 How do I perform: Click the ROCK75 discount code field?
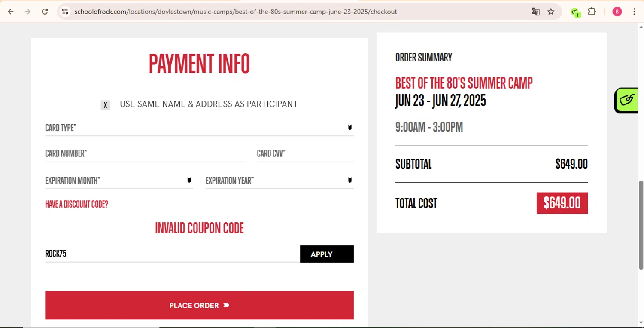pos(173,254)
